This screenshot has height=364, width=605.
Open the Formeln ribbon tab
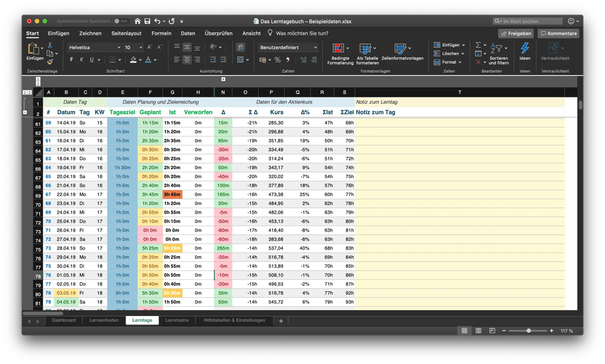[161, 33]
